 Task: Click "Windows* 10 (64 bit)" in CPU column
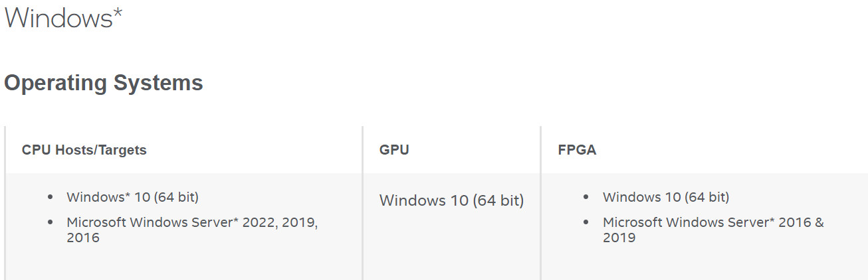[x=132, y=197]
